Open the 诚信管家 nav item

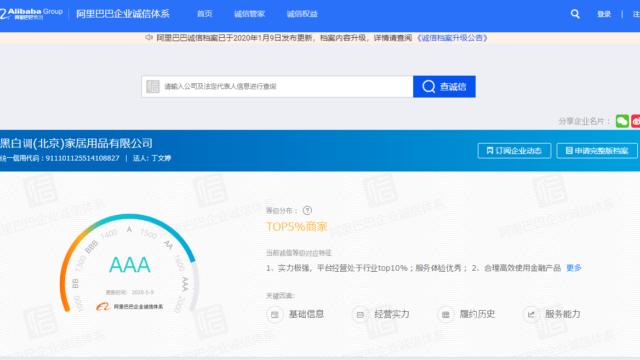[249, 14]
